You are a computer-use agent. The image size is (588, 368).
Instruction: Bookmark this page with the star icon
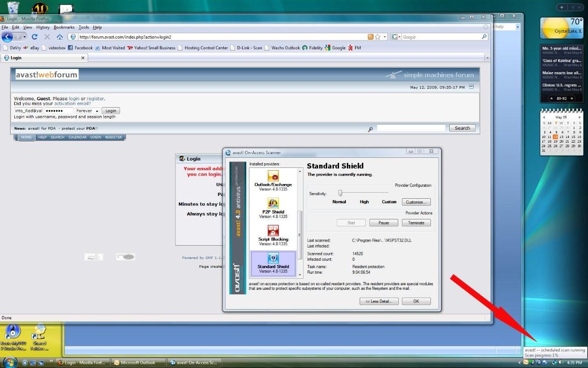click(x=378, y=37)
